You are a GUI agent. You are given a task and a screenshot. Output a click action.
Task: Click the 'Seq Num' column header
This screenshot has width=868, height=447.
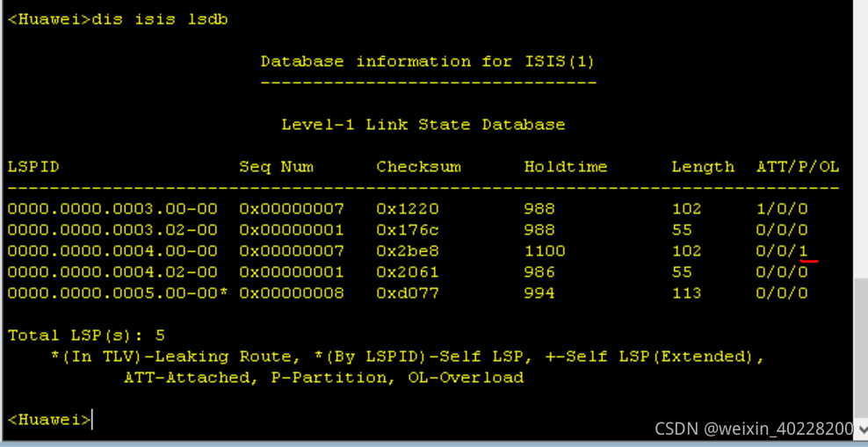click(x=276, y=167)
